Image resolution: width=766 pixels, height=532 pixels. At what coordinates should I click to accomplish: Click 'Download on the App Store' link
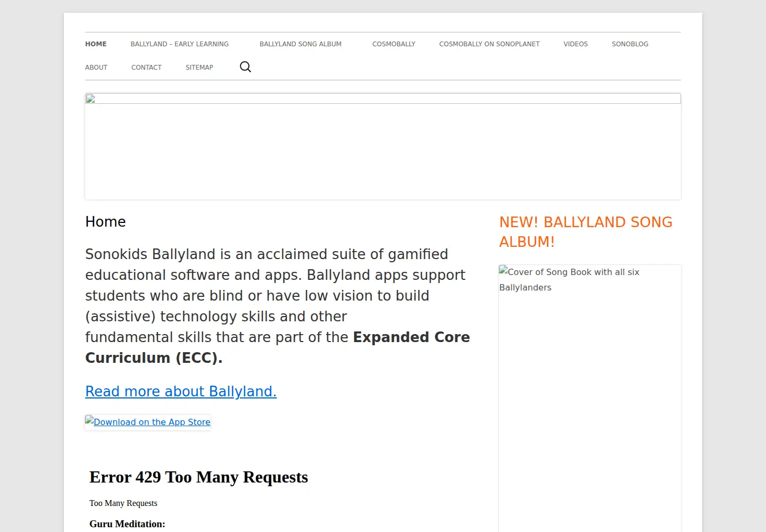pyautogui.click(x=148, y=422)
